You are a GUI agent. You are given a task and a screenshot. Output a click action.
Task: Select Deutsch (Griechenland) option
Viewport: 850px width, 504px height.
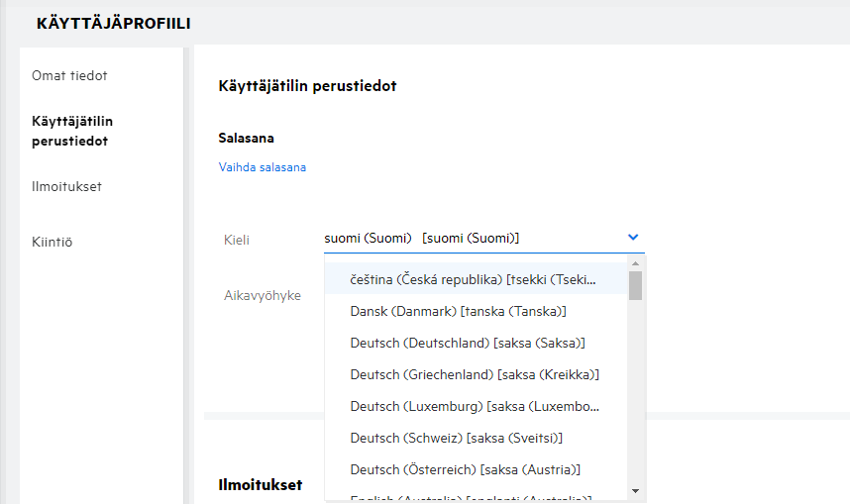[475, 374]
